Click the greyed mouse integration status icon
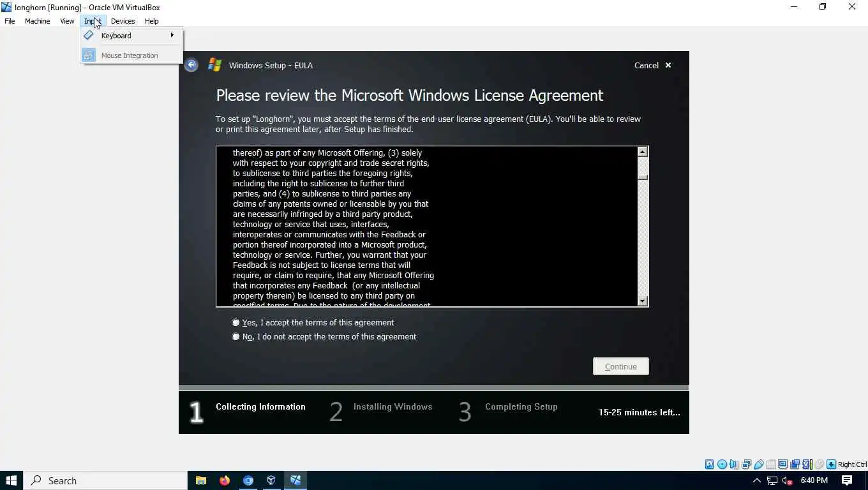This screenshot has height=490, width=868. pyautogui.click(x=819, y=464)
